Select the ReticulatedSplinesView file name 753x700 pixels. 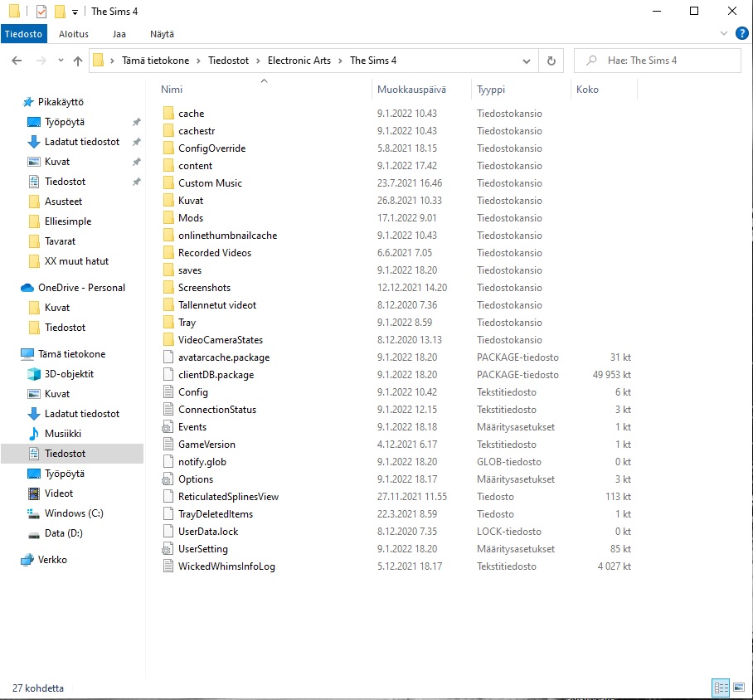point(228,497)
